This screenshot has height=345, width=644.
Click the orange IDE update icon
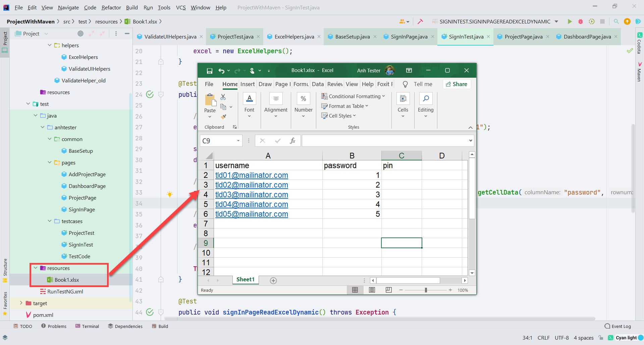pyautogui.click(x=627, y=21)
